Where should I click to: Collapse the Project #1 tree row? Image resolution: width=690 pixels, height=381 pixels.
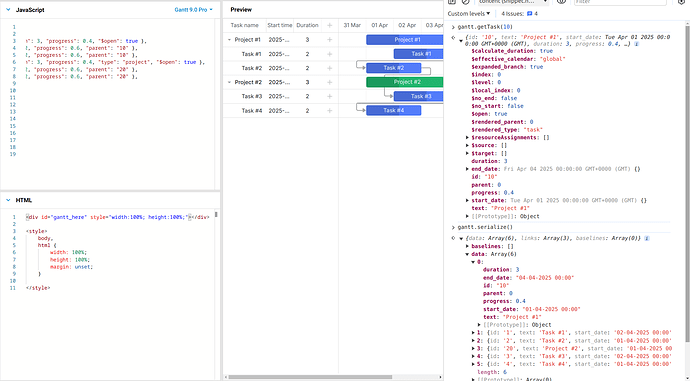[229, 40]
